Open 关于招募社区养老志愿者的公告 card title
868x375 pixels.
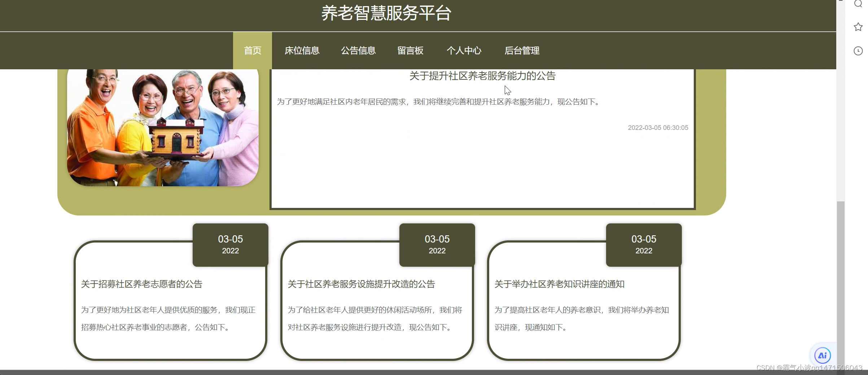142,284
